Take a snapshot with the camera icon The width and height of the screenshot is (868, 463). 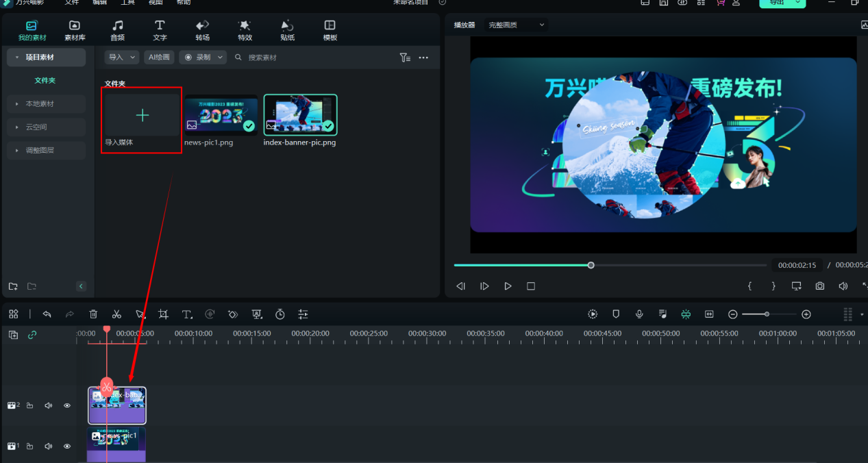(x=819, y=286)
